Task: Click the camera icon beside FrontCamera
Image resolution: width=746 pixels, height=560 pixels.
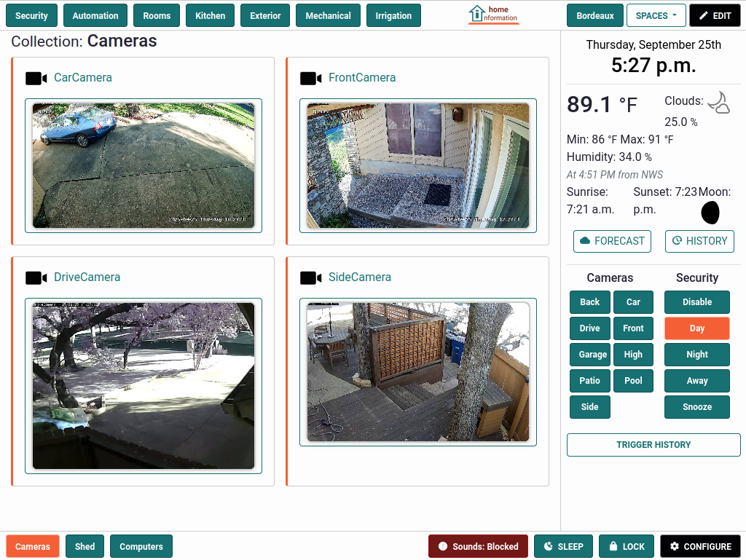Action: [310, 78]
